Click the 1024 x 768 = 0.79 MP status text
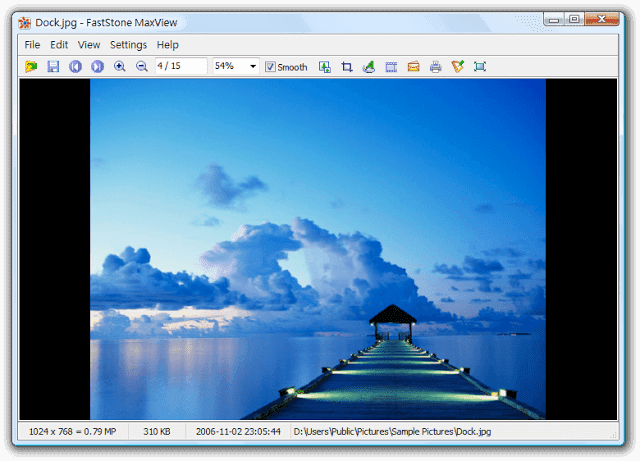640x461 pixels. 73,432
